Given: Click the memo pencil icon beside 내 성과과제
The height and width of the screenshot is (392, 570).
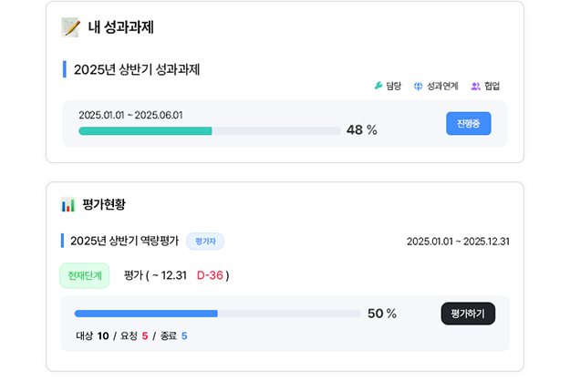Looking at the screenshot, I should click(70, 26).
